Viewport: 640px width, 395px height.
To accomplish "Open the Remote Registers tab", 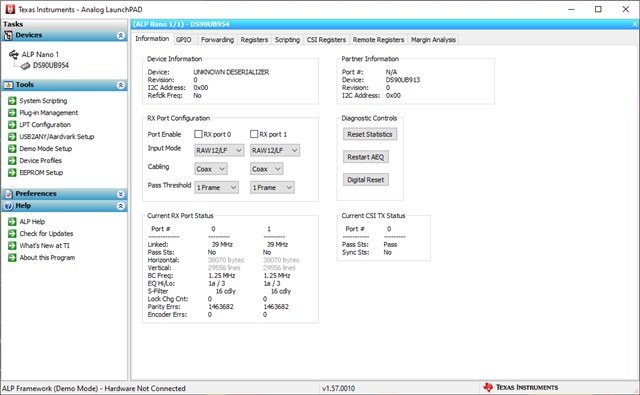I will click(x=378, y=40).
